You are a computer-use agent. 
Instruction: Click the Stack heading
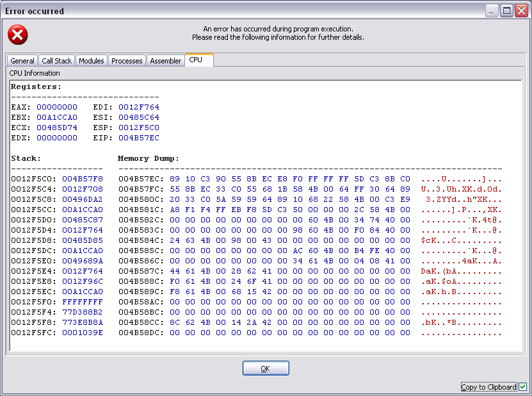(x=26, y=159)
